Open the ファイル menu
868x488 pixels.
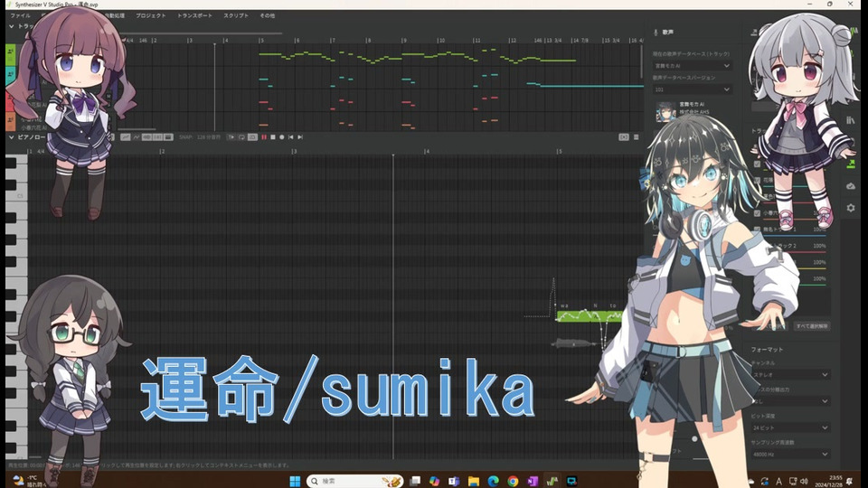20,15
